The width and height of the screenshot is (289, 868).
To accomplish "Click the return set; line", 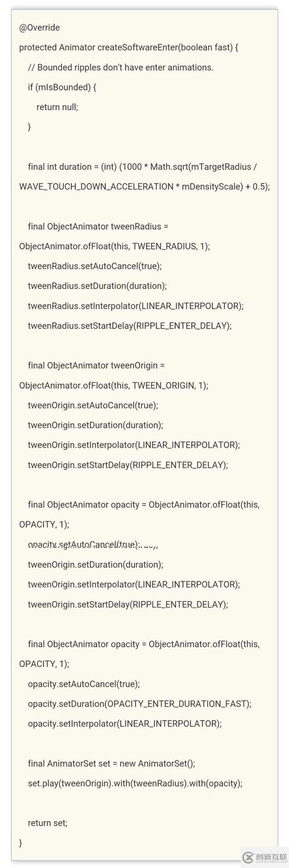I will 48,823.
